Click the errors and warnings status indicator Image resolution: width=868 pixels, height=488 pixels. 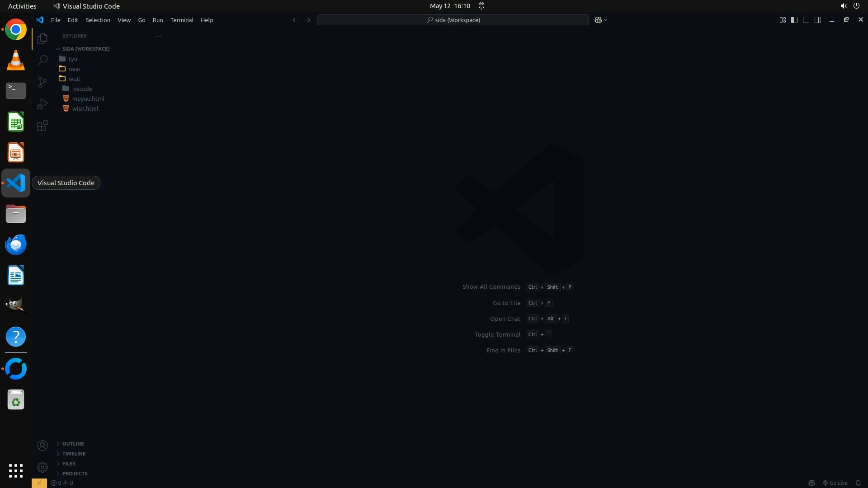62,483
